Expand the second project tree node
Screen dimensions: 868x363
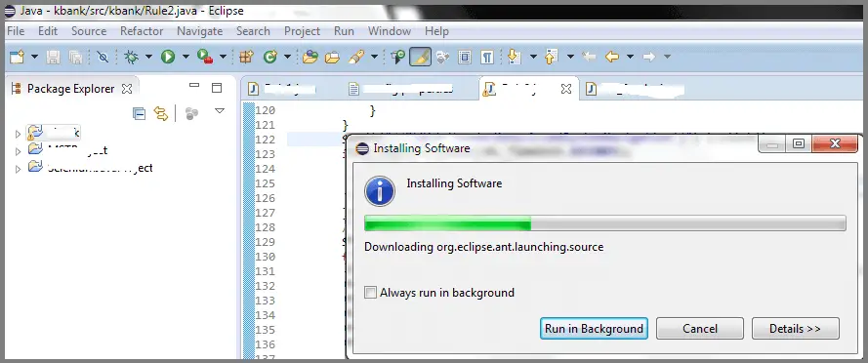18,151
